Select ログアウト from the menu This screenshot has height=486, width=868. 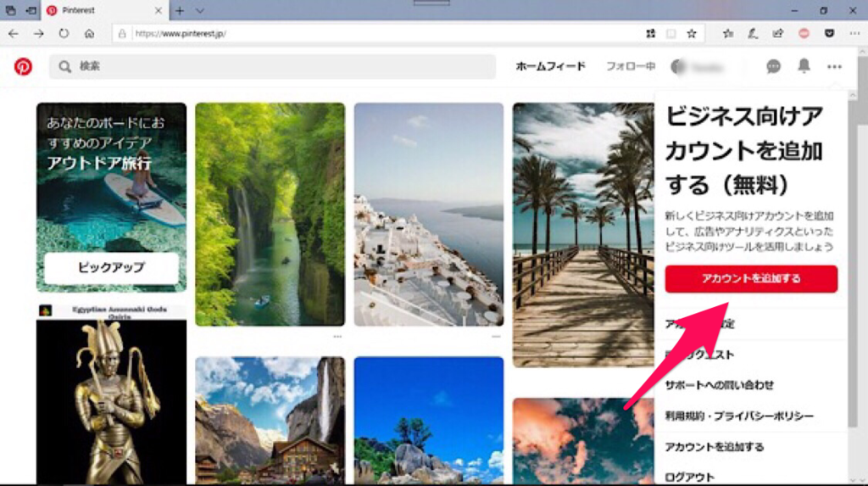tap(689, 477)
